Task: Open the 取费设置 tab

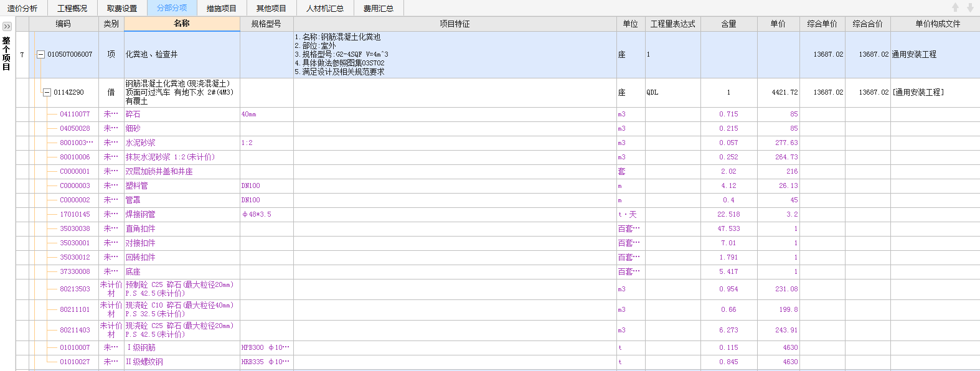Action: pyautogui.click(x=122, y=8)
